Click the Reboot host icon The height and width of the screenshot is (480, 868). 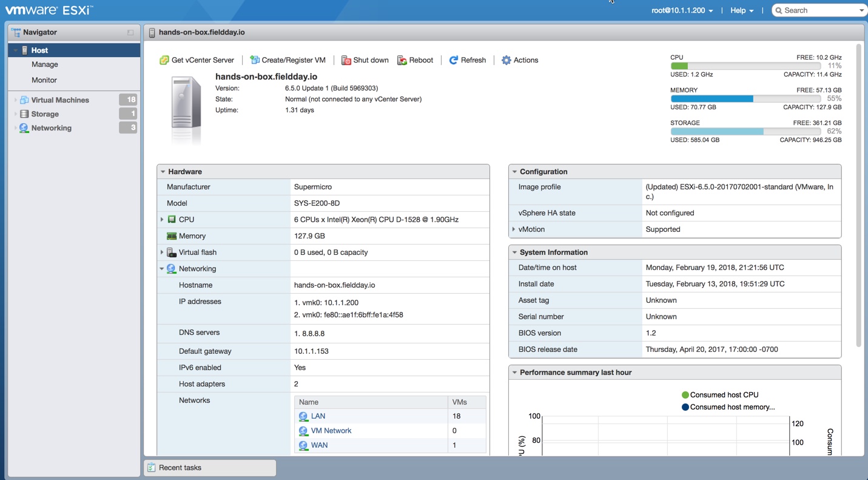[402, 60]
